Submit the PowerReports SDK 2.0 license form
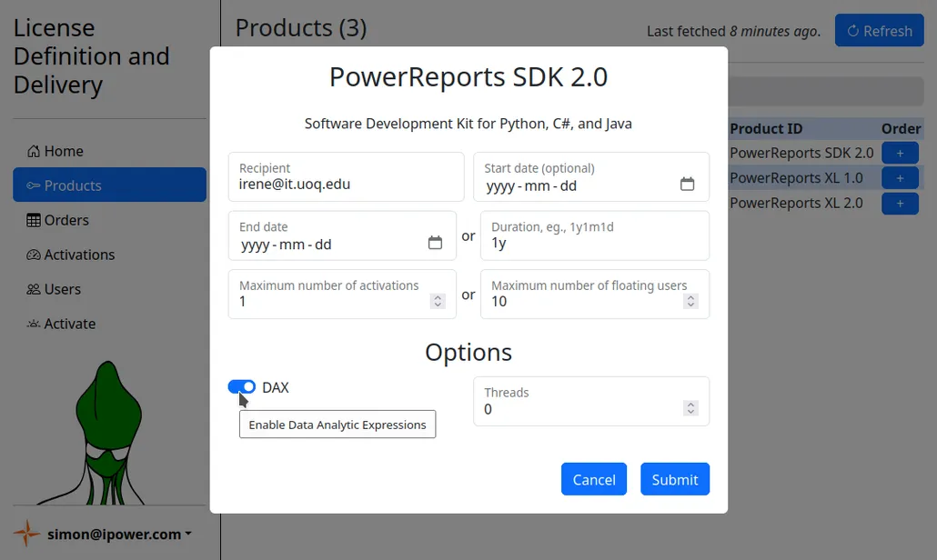Viewport: 937px width, 560px height. pyautogui.click(x=675, y=479)
